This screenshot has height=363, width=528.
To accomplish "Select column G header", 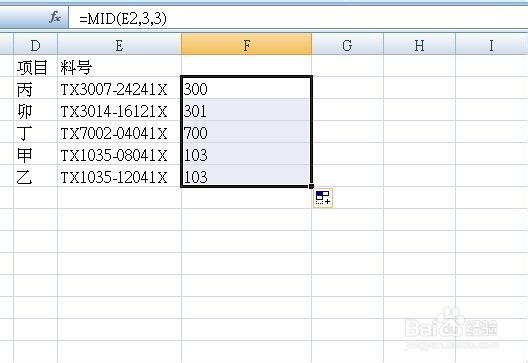I will click(348, 45).
